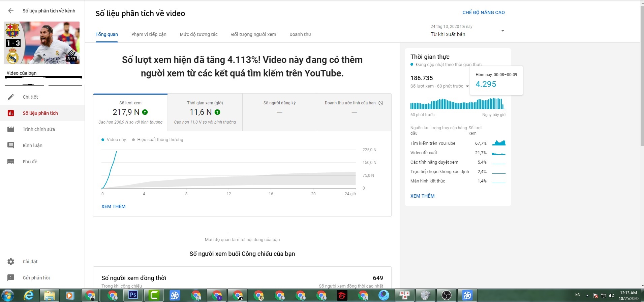Click Xem thêm under the views chart
This screenshot has height=302, width=644.
tap(113, 206)
